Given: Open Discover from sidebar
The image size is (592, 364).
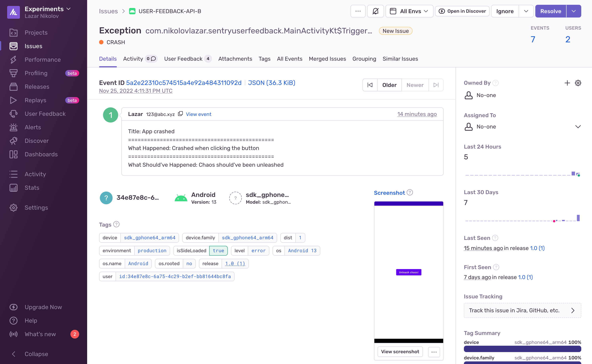Looking at the screenshot, I should pyautogui.click(x=37, y=141).
